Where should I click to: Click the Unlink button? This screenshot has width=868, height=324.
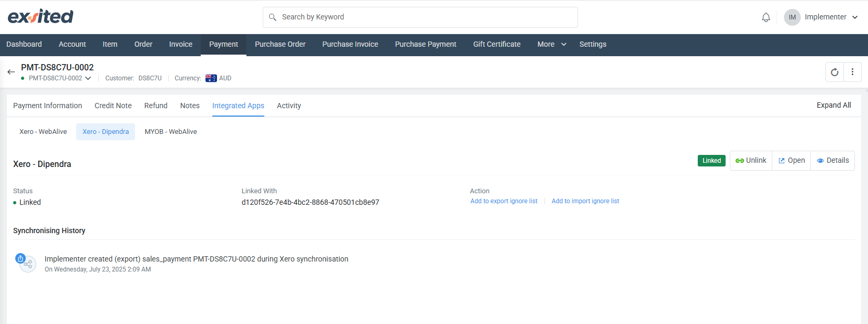[751, 161]
